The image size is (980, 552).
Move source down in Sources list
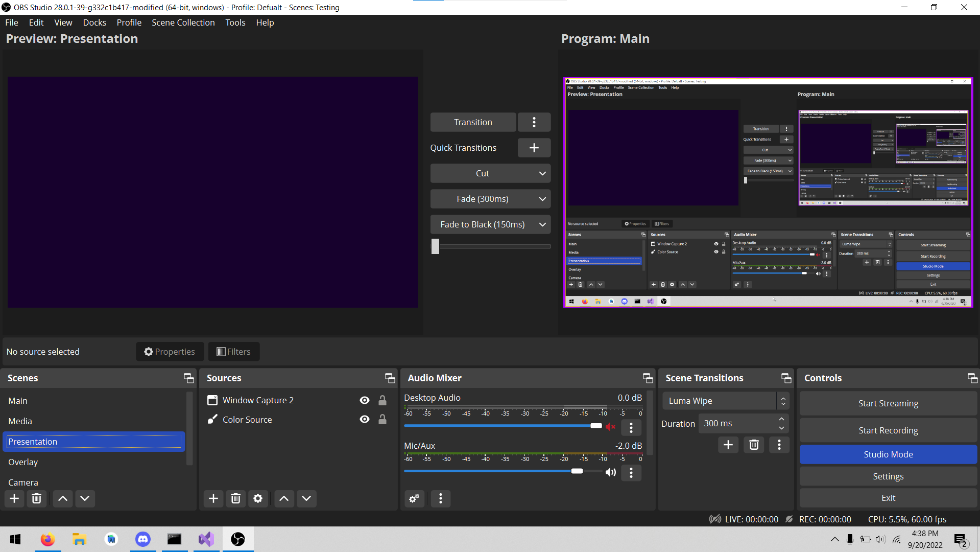(306, 498)
